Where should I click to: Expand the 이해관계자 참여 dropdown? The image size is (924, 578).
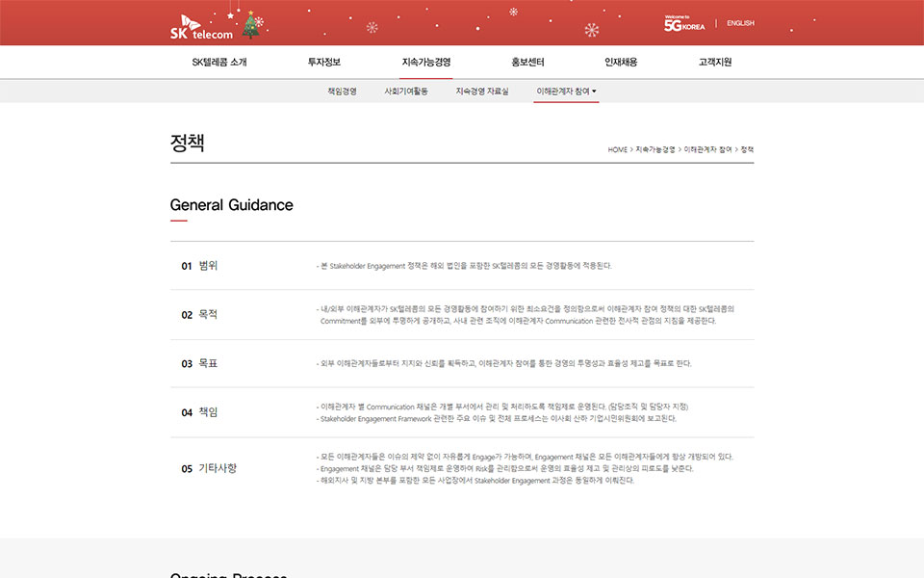coord(566,92)
